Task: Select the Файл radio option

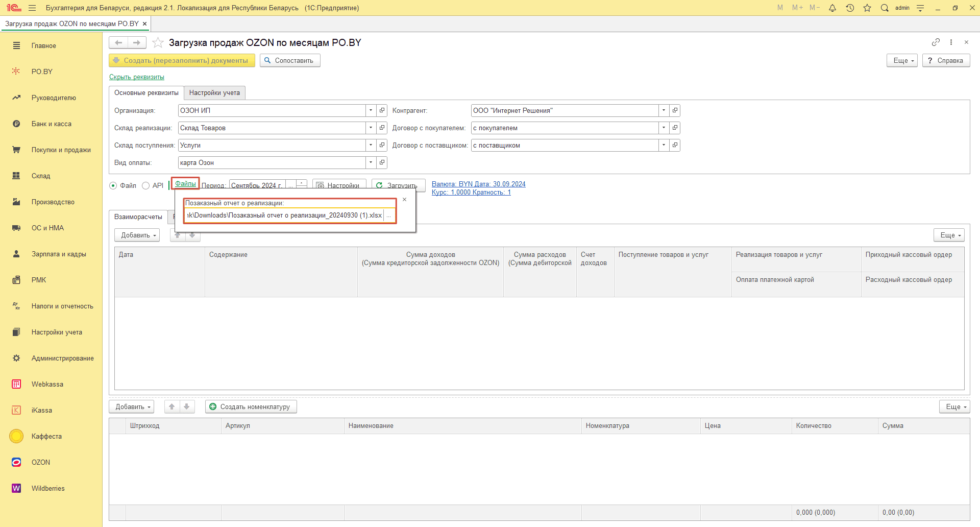Action: tap(113, 185)
